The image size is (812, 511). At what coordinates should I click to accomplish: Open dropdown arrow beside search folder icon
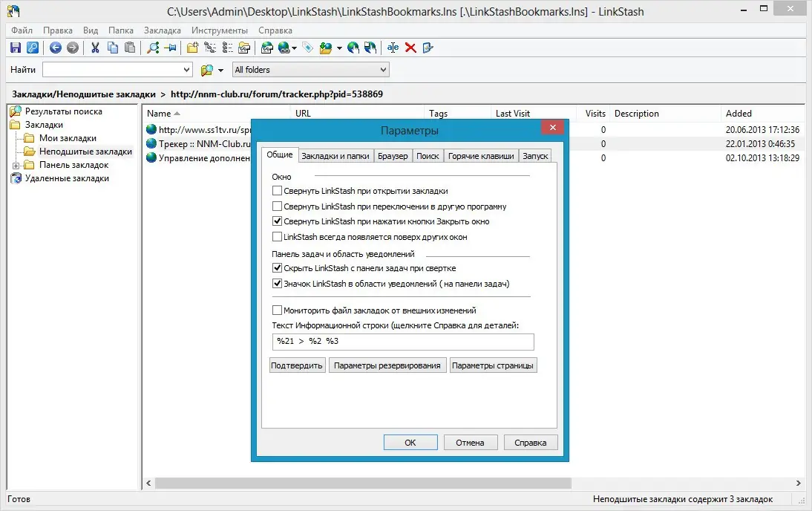(x=220, y=70)
